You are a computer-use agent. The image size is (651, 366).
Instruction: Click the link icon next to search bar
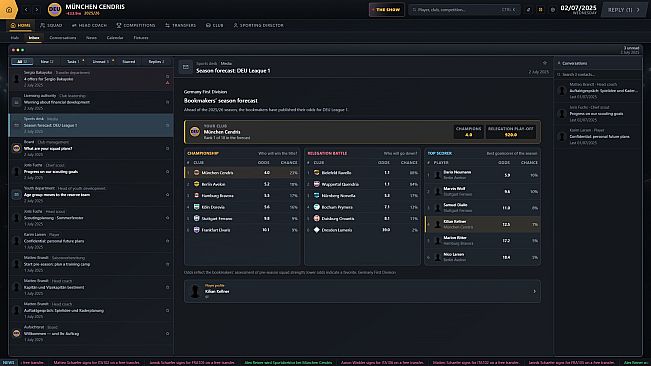[x=529, y=10]
